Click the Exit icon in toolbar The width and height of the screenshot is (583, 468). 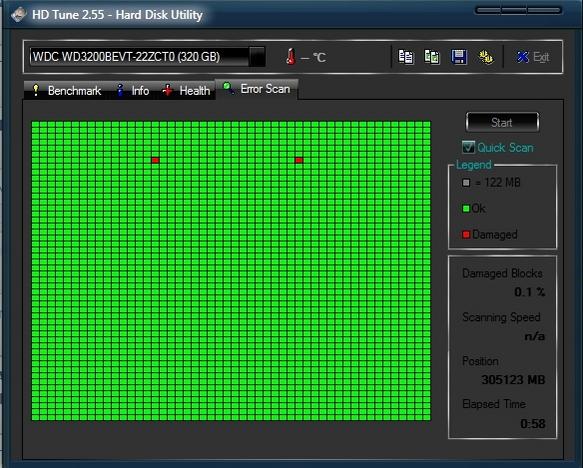click(522, 57)
